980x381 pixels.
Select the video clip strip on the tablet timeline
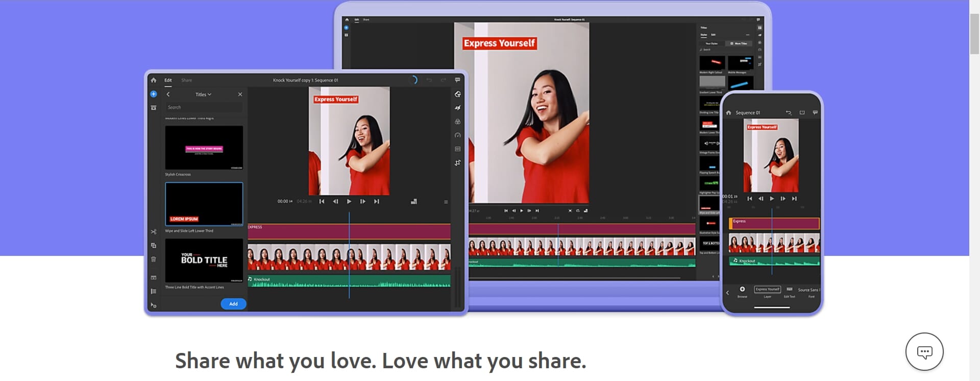pyautogui.click(x=349, y=257)
